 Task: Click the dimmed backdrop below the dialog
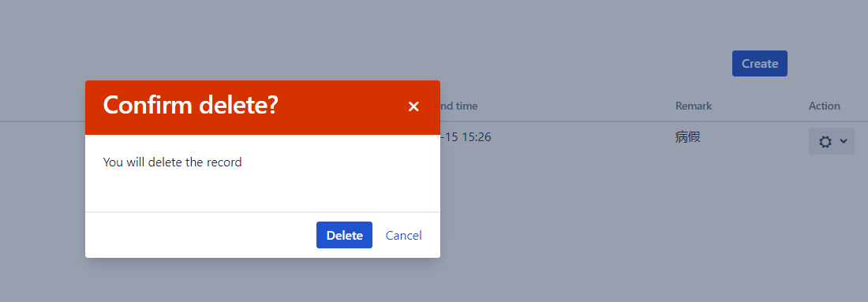point(263,281)
